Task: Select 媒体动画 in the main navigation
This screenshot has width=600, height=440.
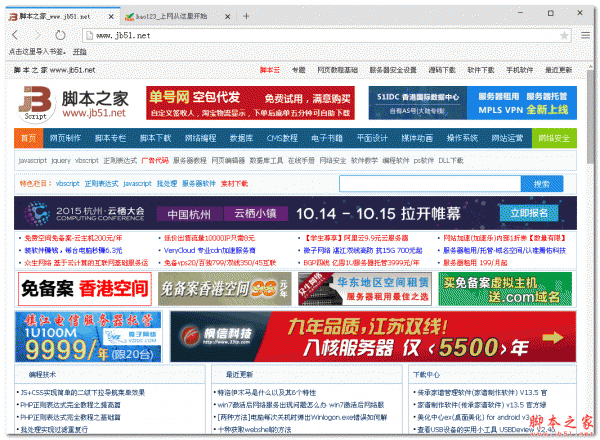Action: coord(417,138)
